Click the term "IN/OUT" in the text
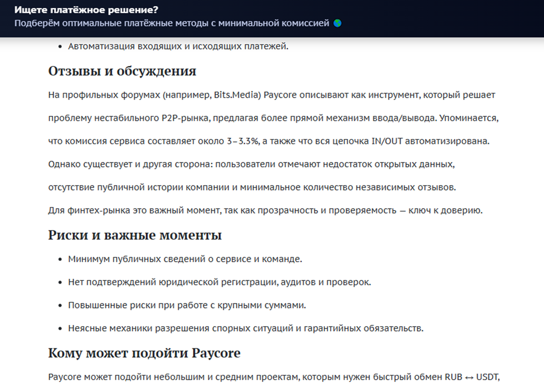Viewport: 544px width, 392px height. tap(387, 141)
